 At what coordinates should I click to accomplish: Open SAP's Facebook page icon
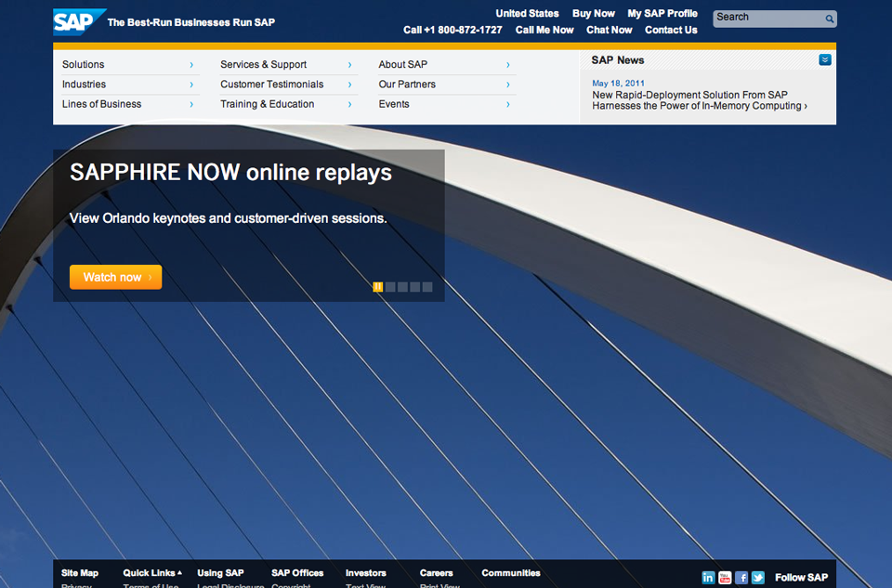tap(741, 578)
